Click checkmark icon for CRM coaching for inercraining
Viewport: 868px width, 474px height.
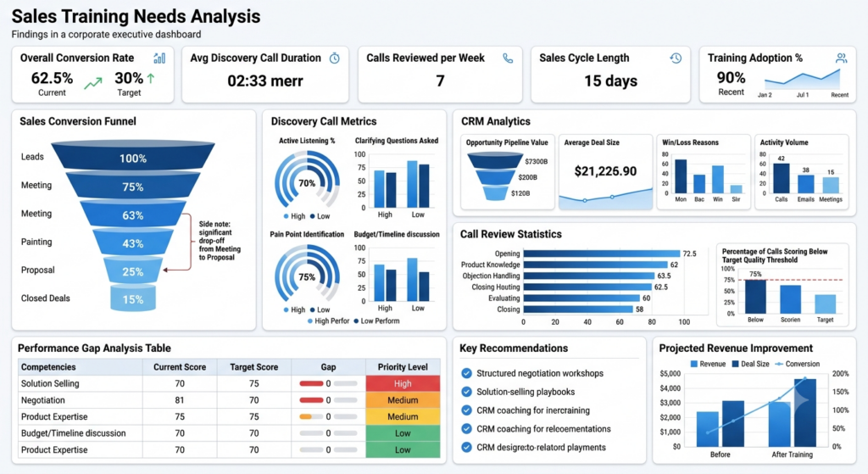click(467, 410)
